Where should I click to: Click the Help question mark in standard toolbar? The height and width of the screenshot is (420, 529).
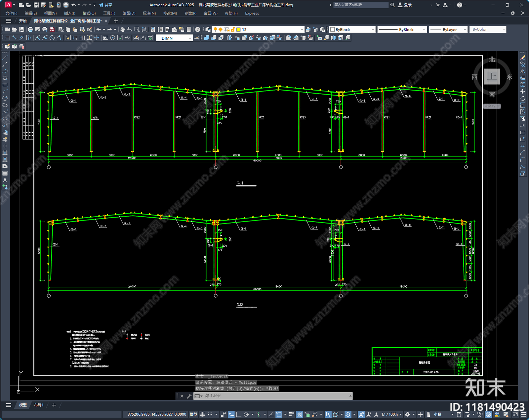click(198, 29)
